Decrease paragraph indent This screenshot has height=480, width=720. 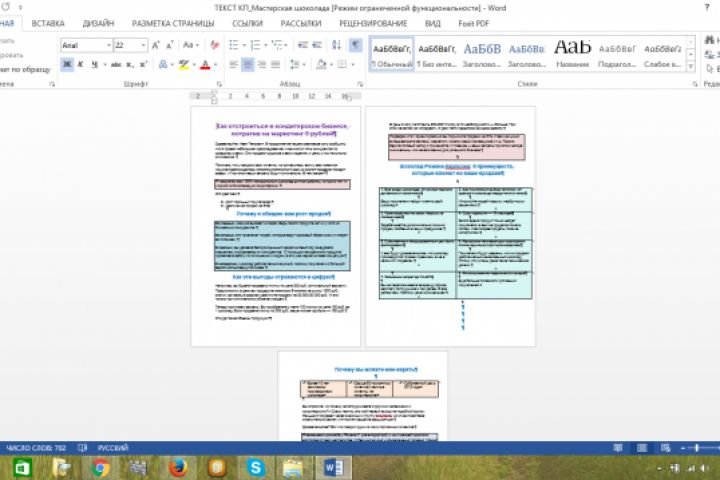click(302, 45)
